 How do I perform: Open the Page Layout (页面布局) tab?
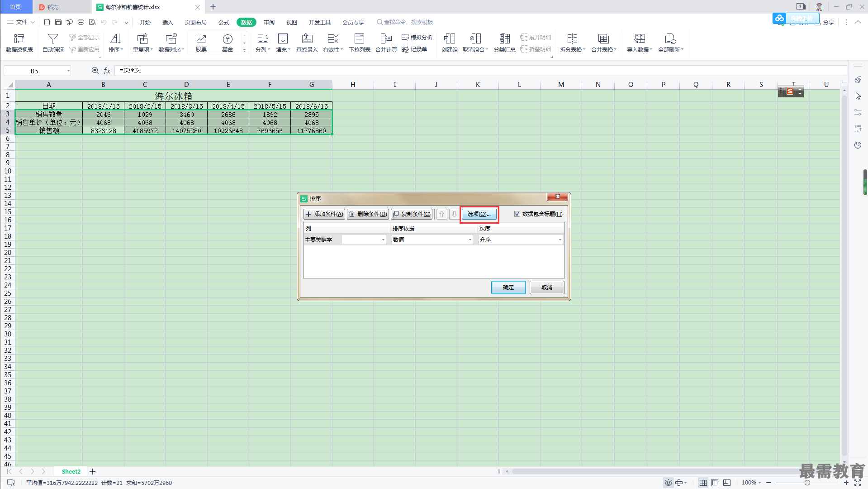coord(195,22)
